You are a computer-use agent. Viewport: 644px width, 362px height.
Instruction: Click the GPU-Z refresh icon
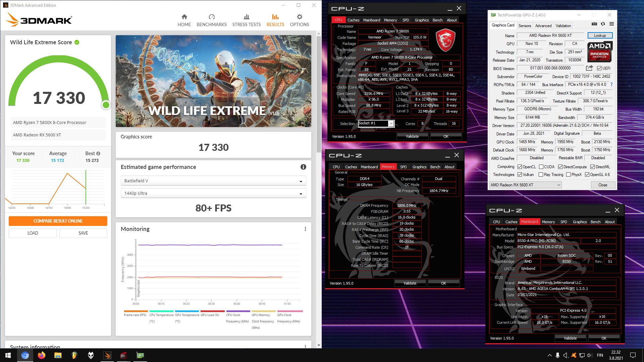[x=603, y=24]
